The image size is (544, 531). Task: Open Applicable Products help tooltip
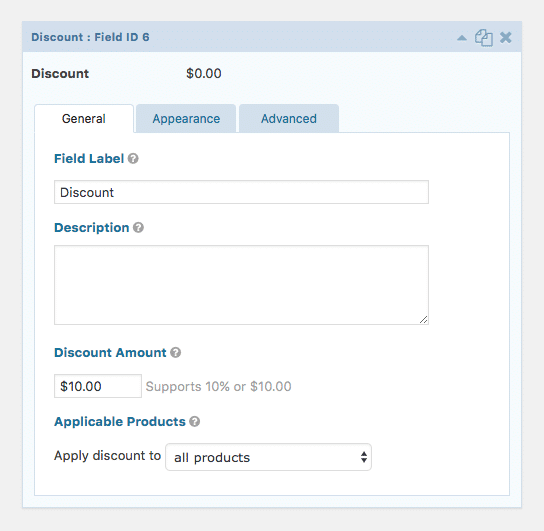pyautogui.click(x=195, y=422)
